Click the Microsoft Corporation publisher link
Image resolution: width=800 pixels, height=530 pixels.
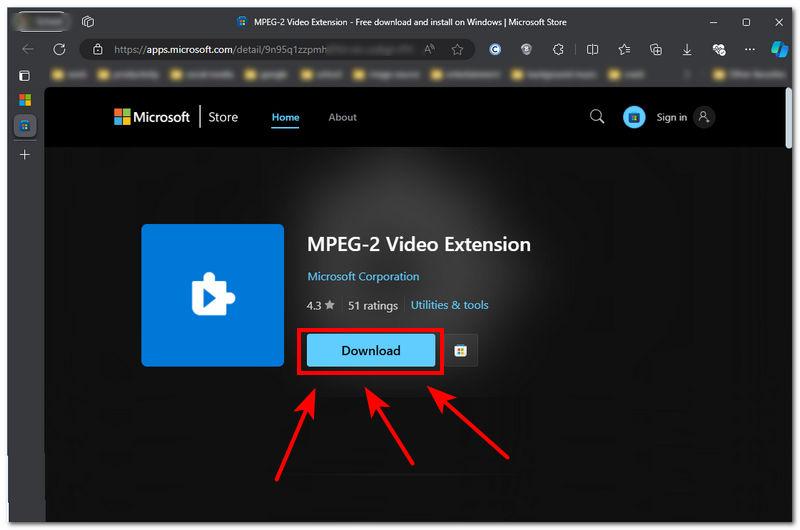coord(363,277)
